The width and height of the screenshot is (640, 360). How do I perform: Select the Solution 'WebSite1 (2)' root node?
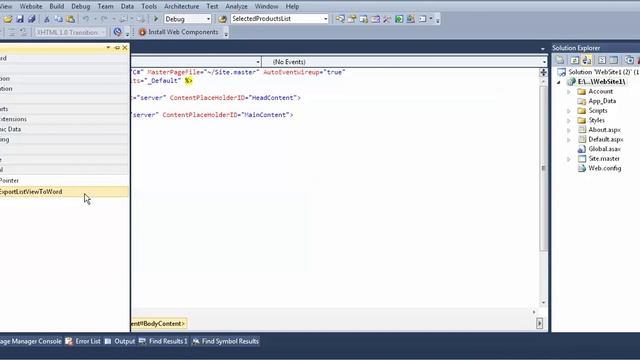tap(599, 72)
